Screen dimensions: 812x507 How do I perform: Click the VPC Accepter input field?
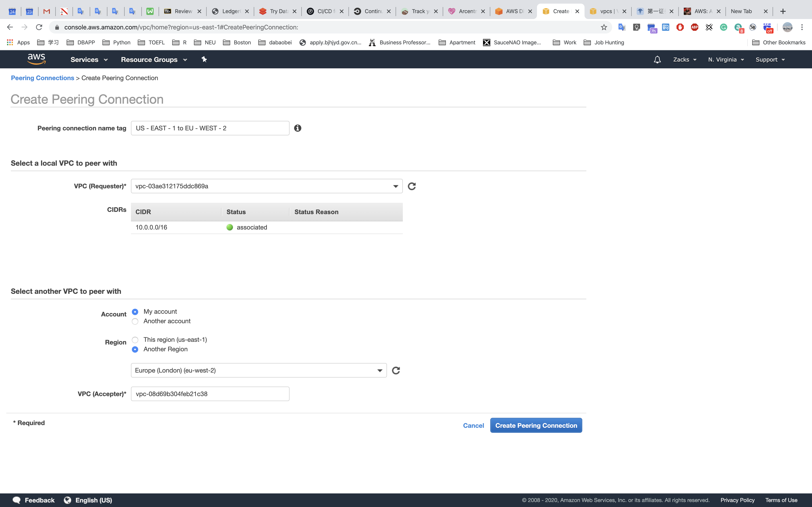click(x=210, y=394)
